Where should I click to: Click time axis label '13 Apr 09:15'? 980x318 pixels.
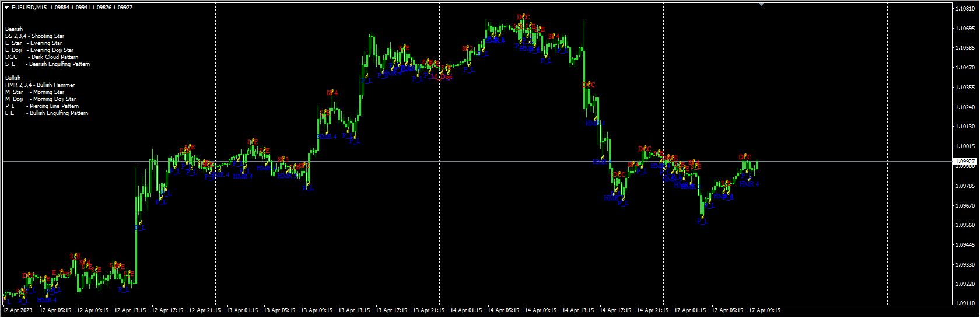317,310
